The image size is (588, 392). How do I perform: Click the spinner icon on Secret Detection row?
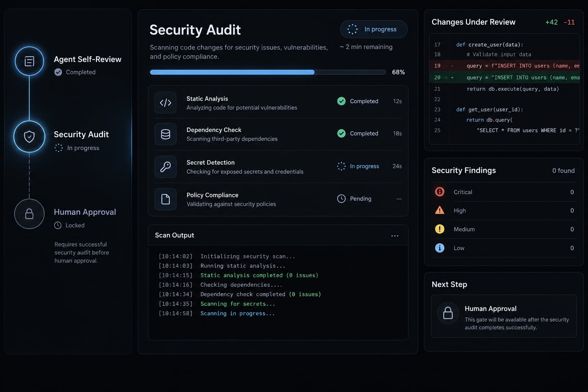[341, 166]
